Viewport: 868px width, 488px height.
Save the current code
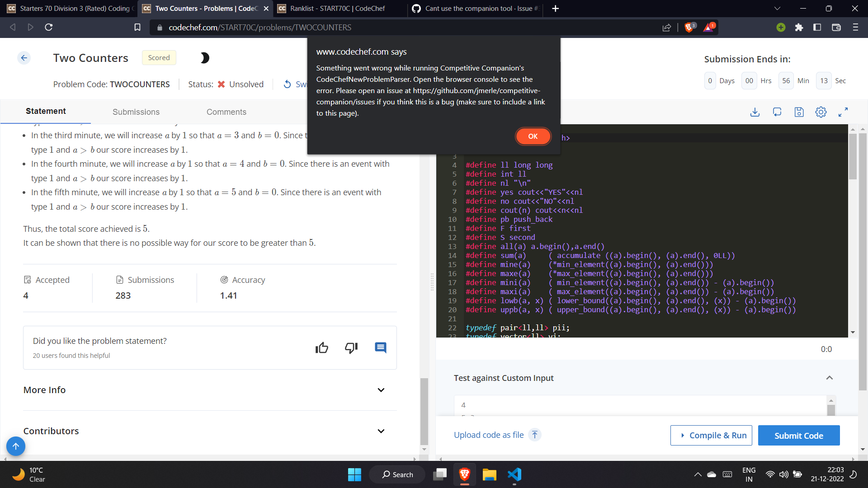[x=799, y=112]
